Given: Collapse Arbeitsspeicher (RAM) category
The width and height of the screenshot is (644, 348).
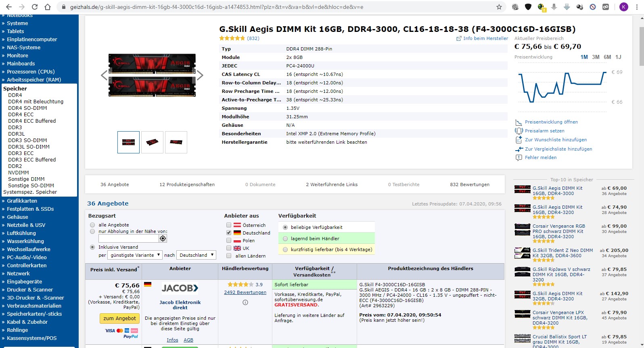Looking at the screenshot, I should click(x=34, y=80).
